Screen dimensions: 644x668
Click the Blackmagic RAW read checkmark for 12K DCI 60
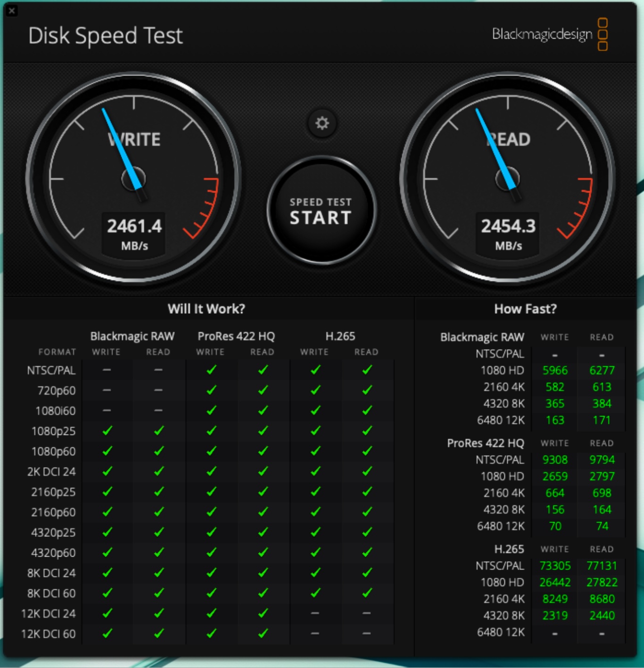[x=159, y=634]
